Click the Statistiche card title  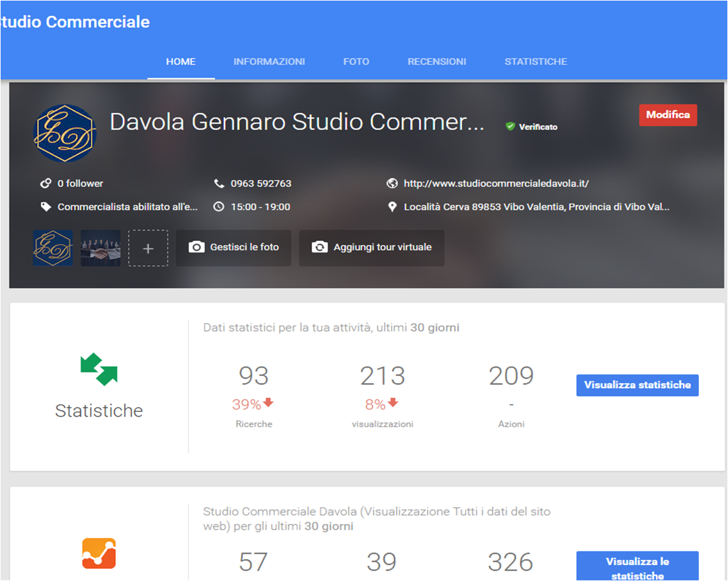coord(99,411)
